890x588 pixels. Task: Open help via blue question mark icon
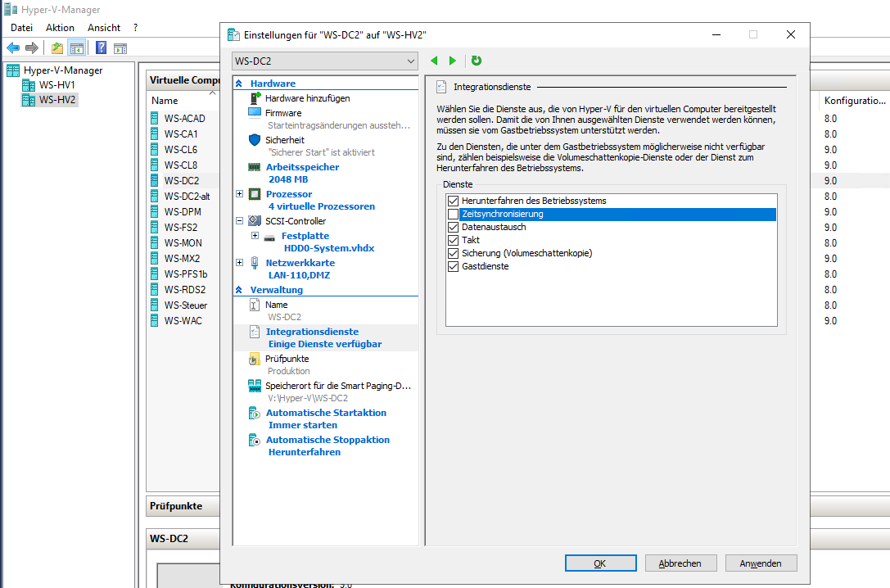[x=101, y=48]
